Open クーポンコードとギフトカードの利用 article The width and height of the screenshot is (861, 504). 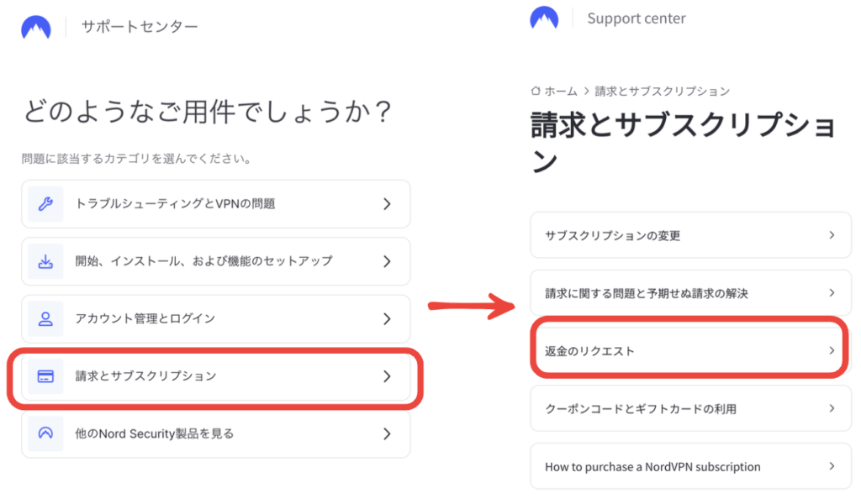pos(640,409)
